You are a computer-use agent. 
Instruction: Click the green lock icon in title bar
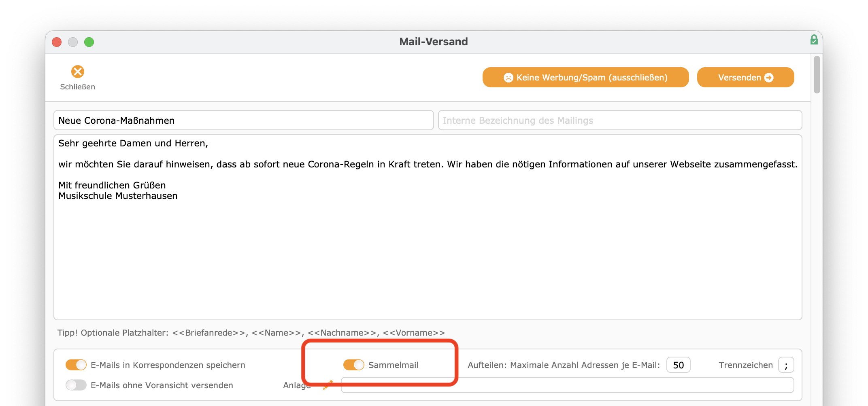[814, 40]
